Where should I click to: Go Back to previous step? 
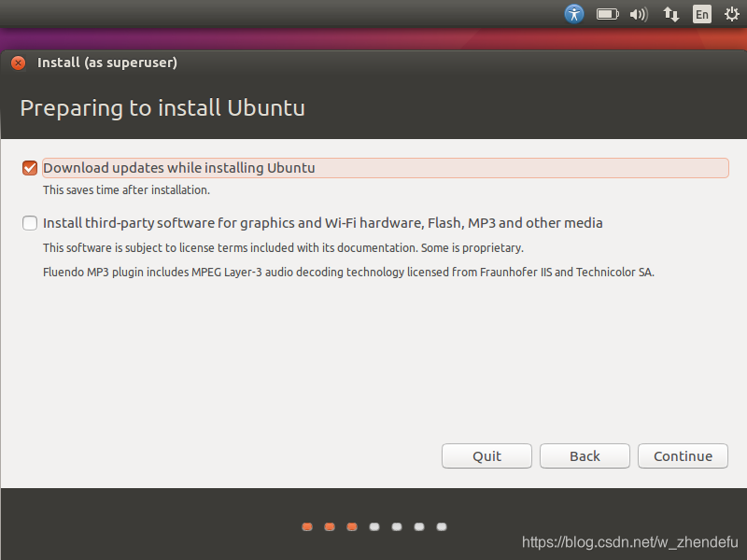585,455
